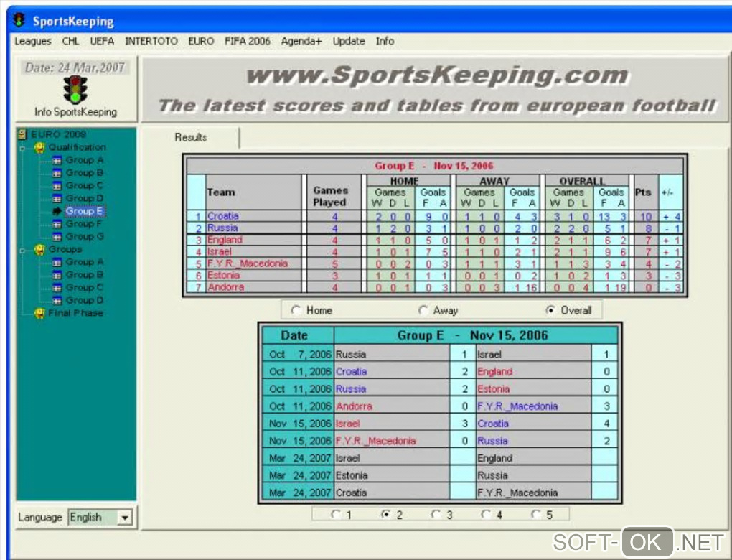
Task: Click the table icon beside Qualification Group D
Action: click(x=57, y=198)
